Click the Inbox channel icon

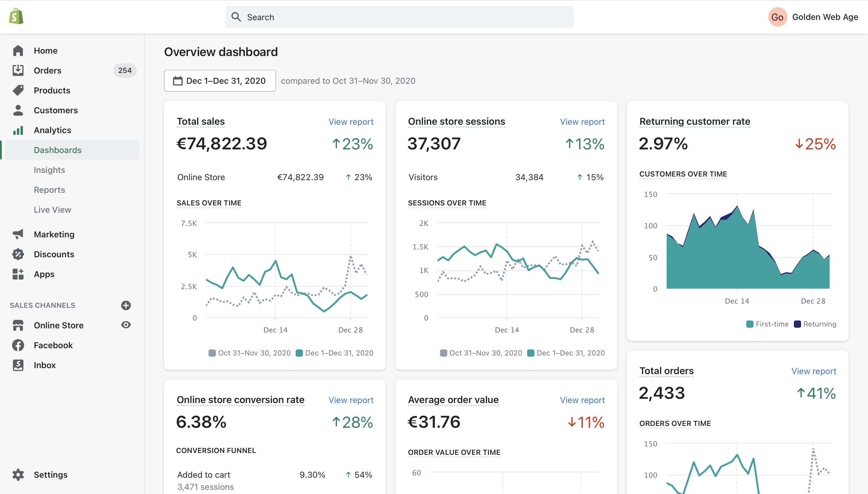point(18,365)
